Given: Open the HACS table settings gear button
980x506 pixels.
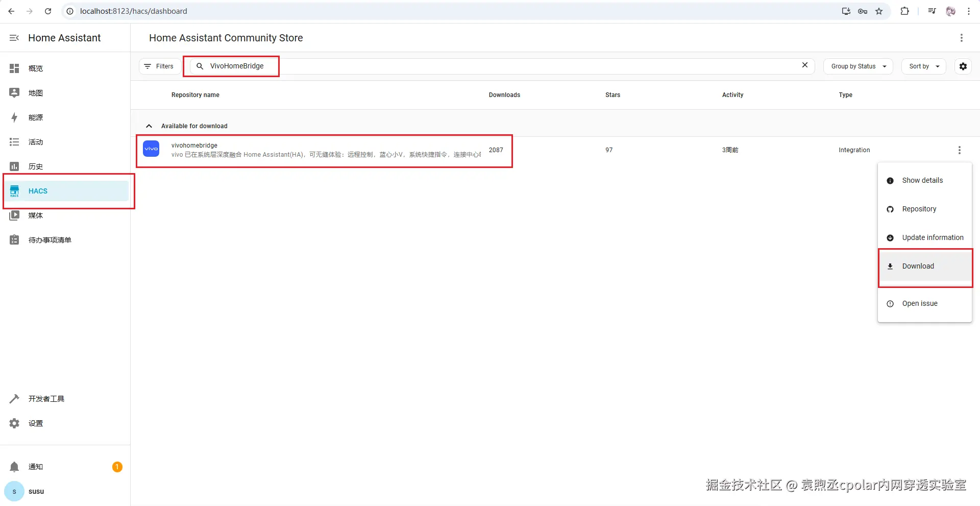Looking at the screenshot, I should click(963, 66).
